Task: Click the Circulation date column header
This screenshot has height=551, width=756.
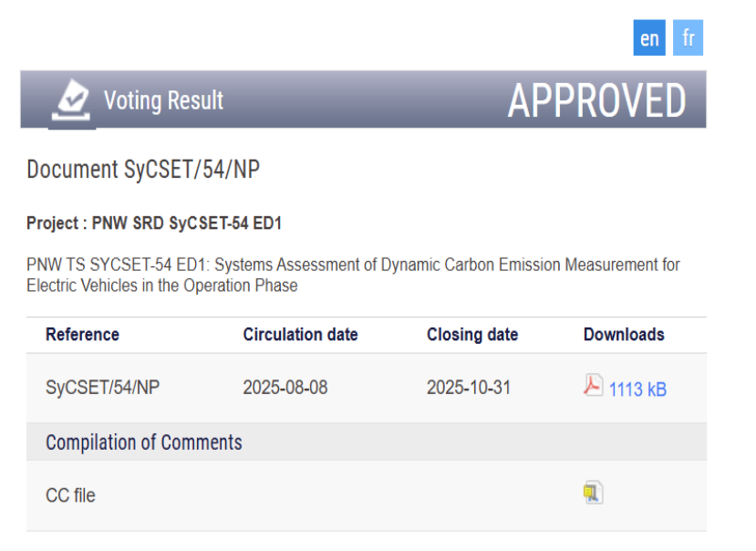Action: [300, 335]
